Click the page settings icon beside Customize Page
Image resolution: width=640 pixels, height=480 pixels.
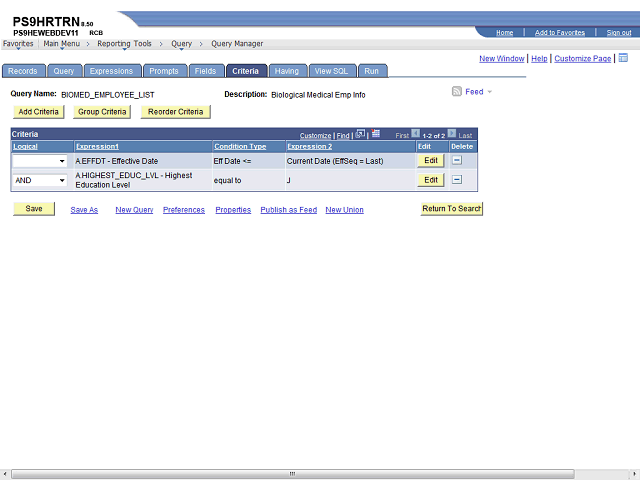pos(623,58)
